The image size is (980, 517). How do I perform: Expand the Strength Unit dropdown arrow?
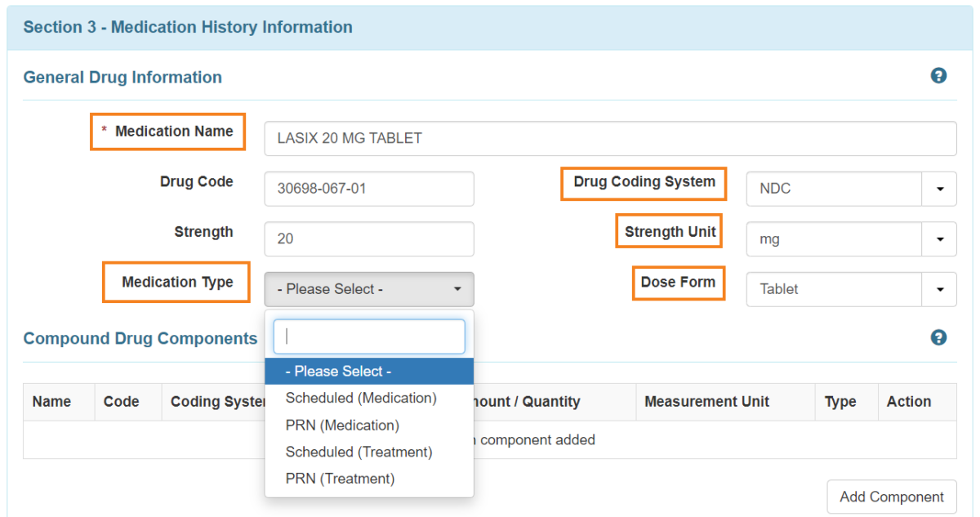point(940,238)
